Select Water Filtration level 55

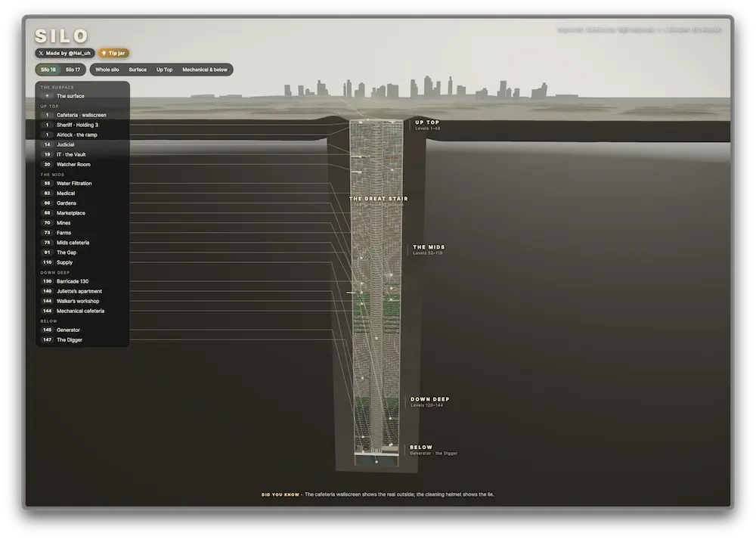(x=82, y=183)
